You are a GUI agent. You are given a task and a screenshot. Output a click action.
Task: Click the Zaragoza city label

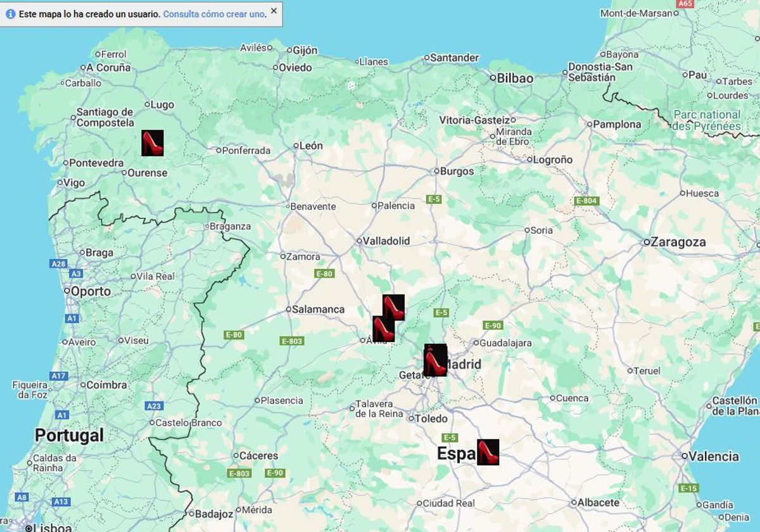tap(678, 242)
